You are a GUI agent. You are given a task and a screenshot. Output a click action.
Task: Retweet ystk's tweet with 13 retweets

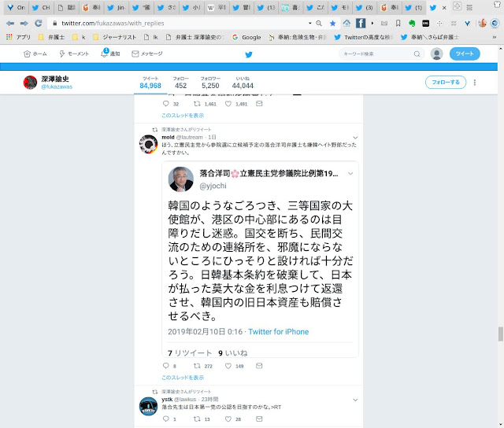pyautogui.click(x=197, y=419)
